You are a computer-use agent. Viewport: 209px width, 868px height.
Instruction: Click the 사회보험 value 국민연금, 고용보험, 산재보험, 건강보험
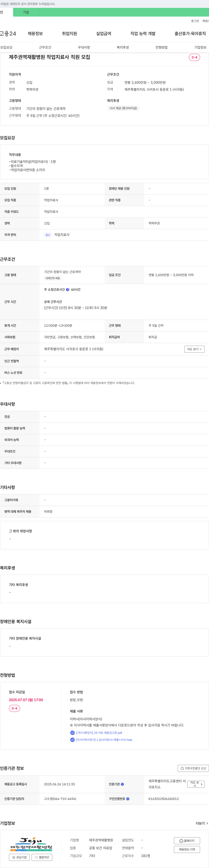click(69, 337)
